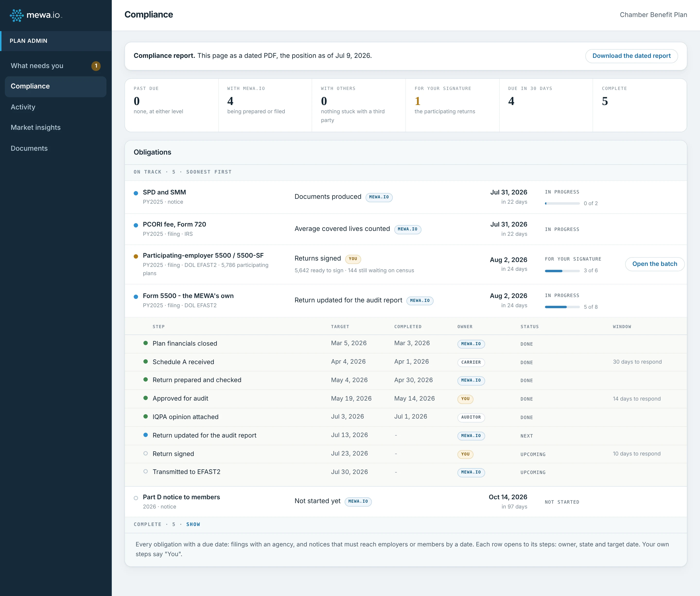This screenshot has height=596, width=700.
Task: Click the AUDITOR owner badge
Action: (x=471, y=417)
